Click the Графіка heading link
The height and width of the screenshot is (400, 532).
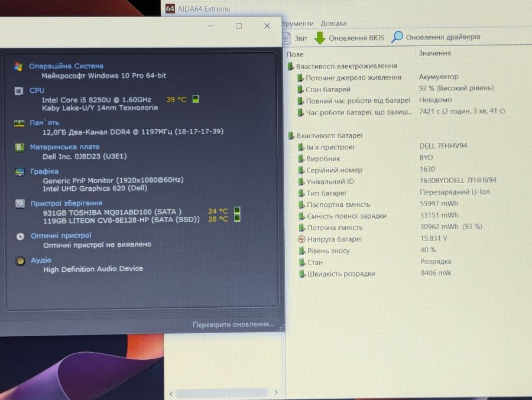[x=44, y=171]
